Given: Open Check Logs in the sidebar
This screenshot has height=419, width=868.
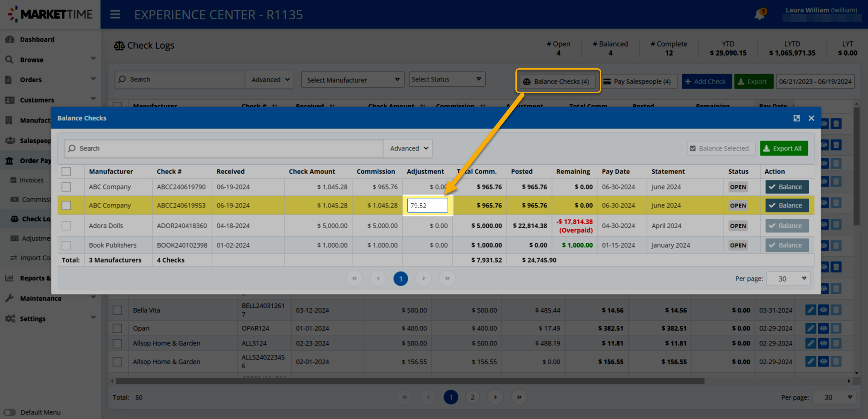Looking at the screenshot, I should point(30,219).
